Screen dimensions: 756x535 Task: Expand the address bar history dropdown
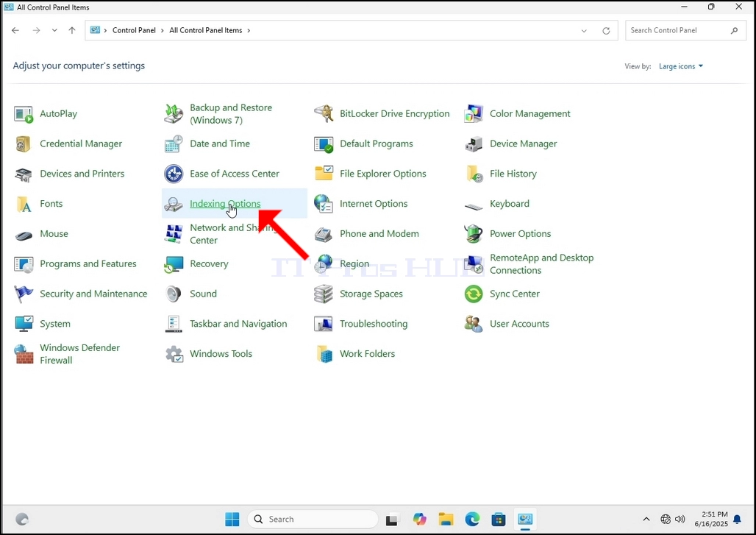[584, 30]
